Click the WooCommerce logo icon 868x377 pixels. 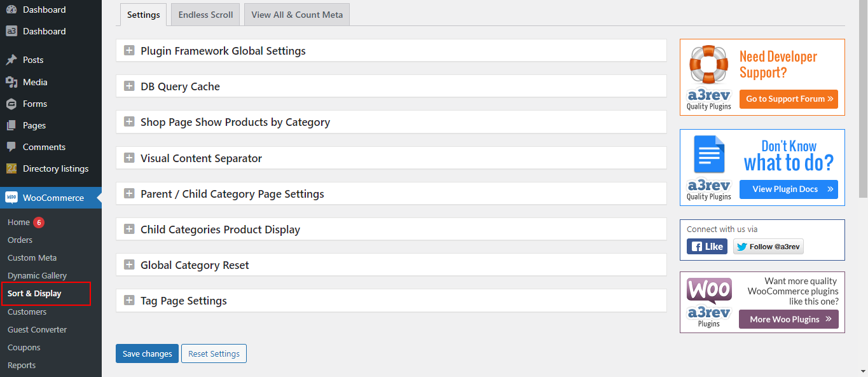point(11,198)
